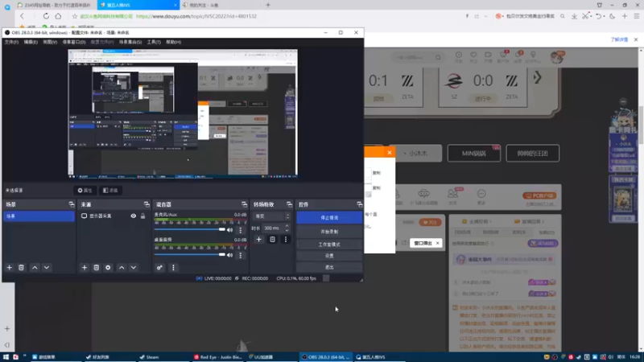644x362 pixels.
Task: Add a new scene with the plus icon in the Scenes panel
Action: point(9,268)
